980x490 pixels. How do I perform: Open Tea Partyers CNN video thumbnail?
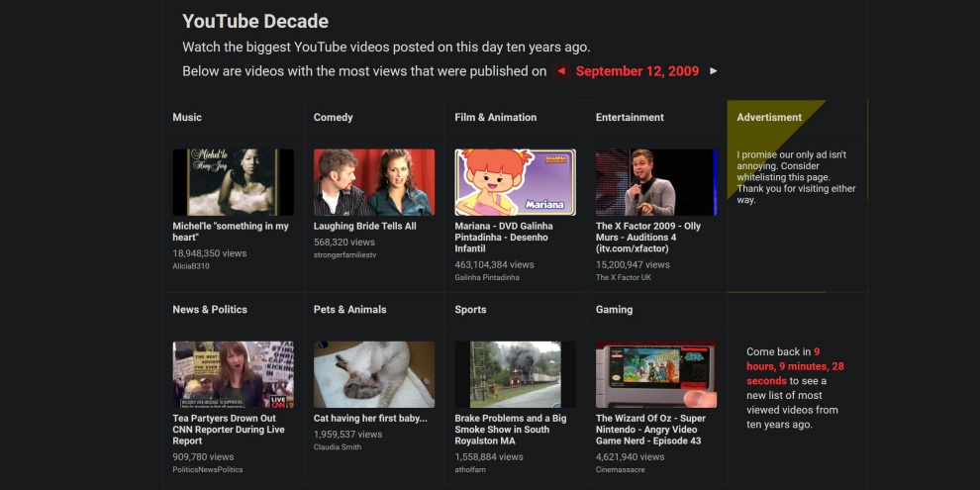[234, 374]
